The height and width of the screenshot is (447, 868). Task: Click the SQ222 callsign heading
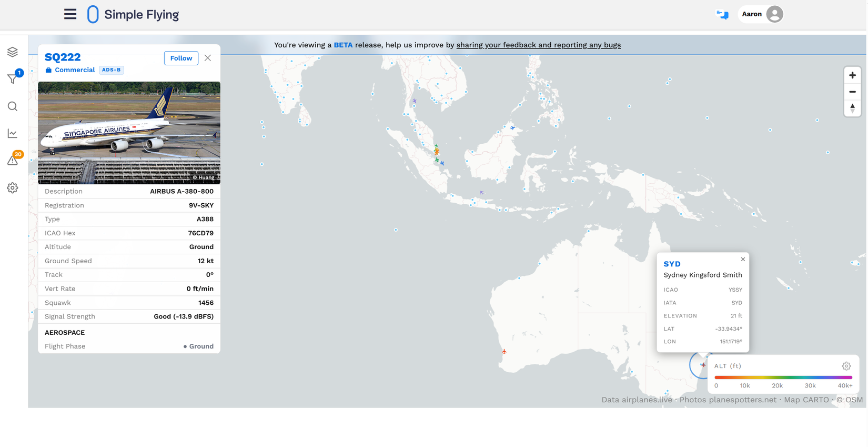pos(63,57)
